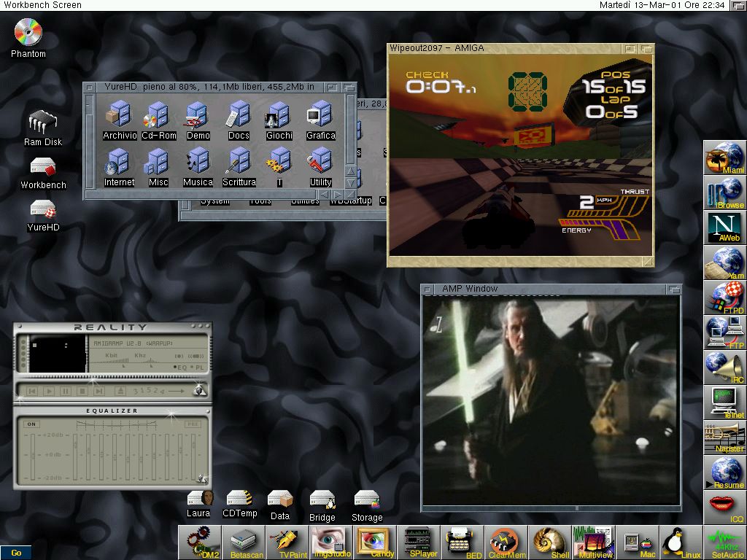Click the YureHD vertical scrollbar track
Screen dimensions: 747x560
click(350, 131)
